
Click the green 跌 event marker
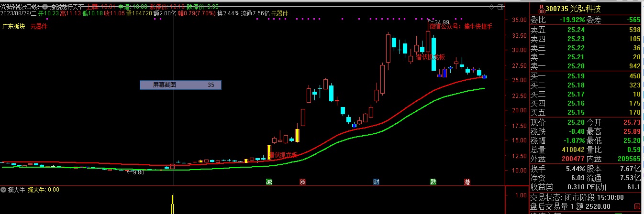[433, 182]
